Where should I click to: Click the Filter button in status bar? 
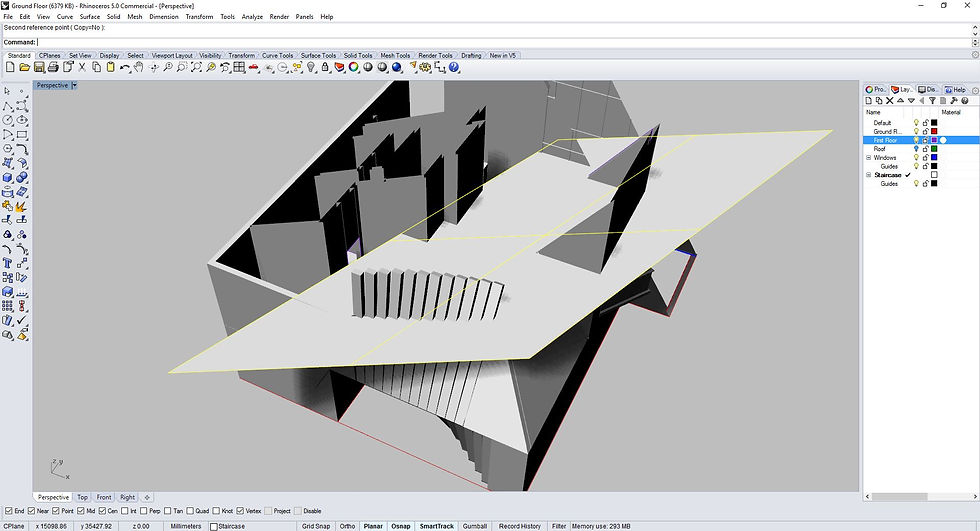(559, 526)
